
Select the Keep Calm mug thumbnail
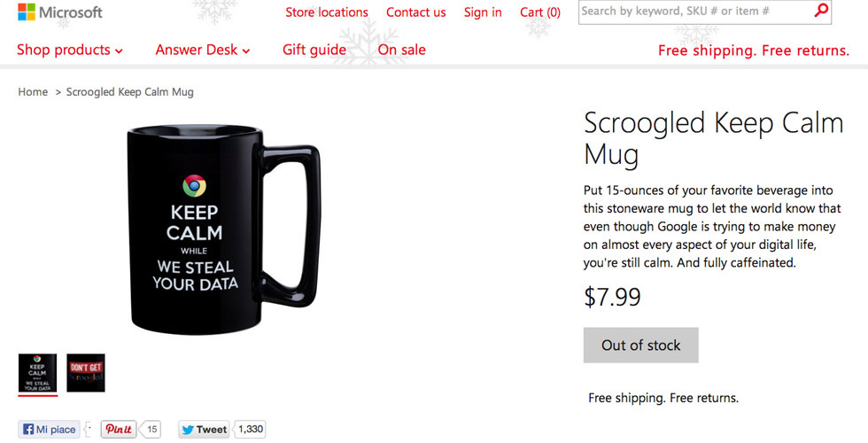pos(37,373)
